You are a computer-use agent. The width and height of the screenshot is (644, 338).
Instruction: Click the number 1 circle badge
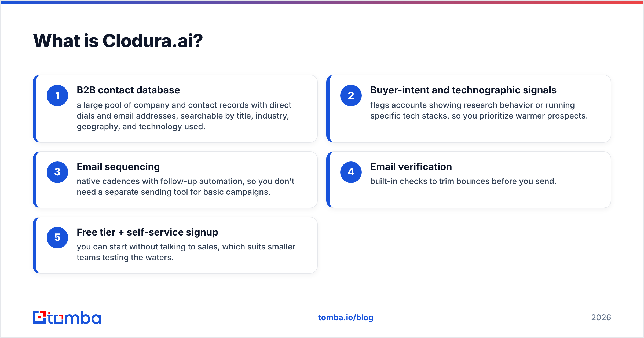(57, 95)
